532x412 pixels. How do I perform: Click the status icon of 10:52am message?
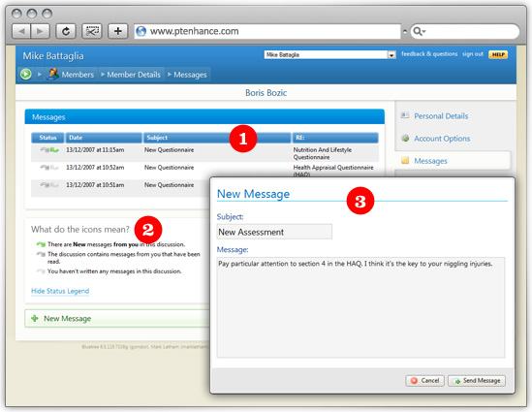click(49, 168)
